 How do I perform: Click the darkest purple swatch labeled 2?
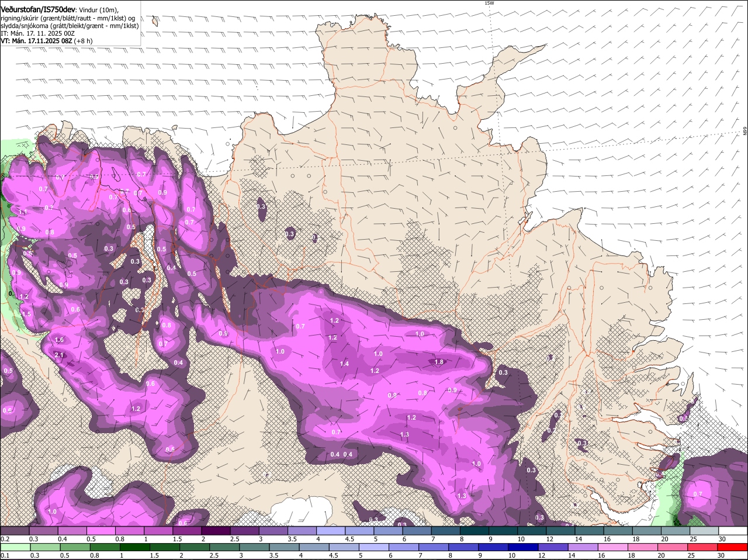pyautogui.click(x=216, y=531)
